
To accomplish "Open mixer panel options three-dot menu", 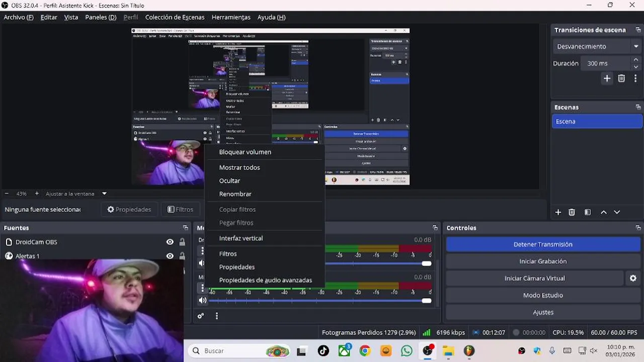I will click(217, 316).
